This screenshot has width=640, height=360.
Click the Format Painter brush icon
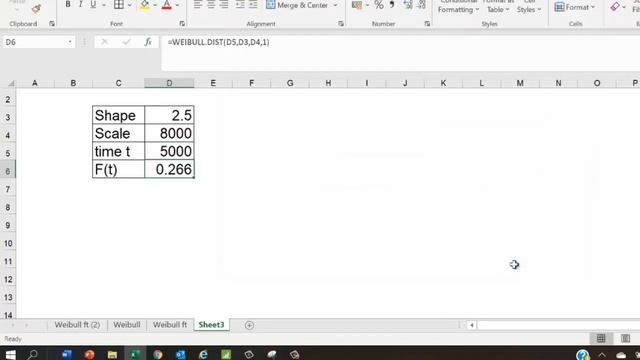pyautogui.click(x=36, y=9)
